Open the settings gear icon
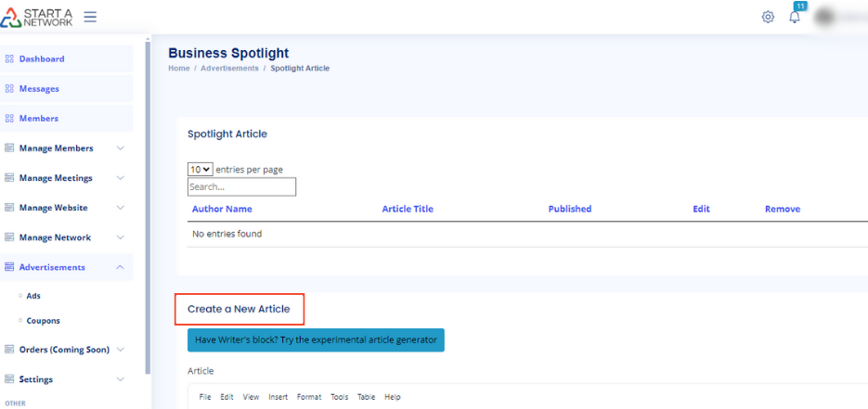 point(768,17)
